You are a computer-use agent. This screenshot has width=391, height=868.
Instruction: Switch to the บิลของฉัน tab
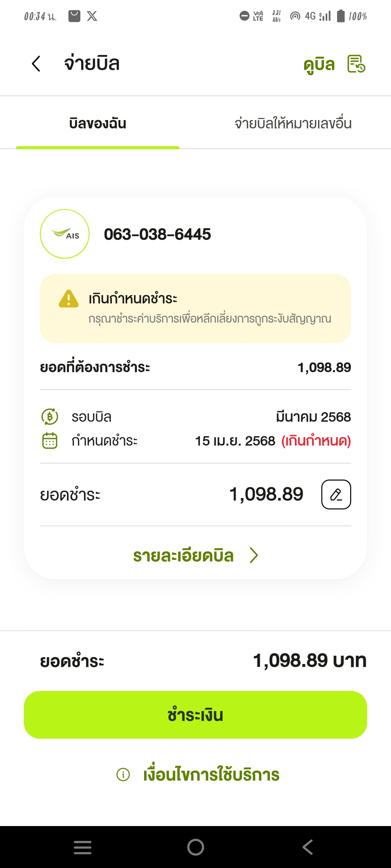98,124
